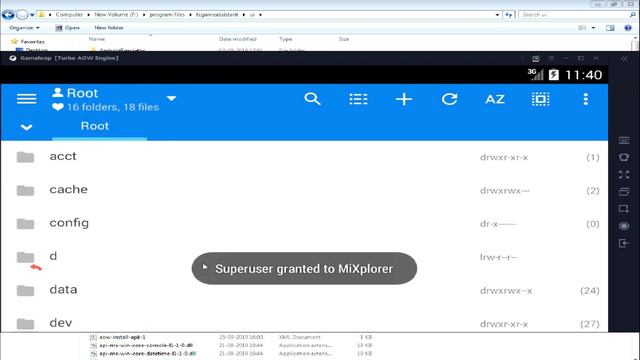Open three-dot overflow menu in MiXplorer
This screenshot has width=640, height=360.
(586, 99)
